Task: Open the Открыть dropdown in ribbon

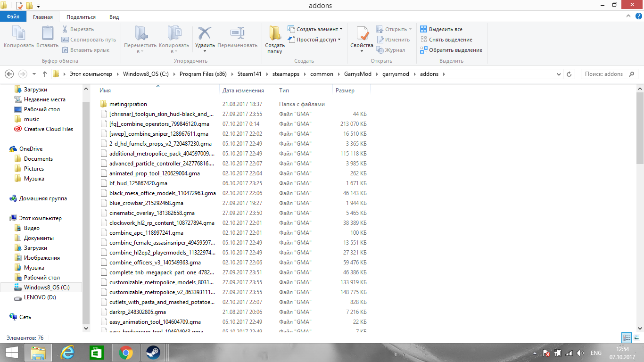Action: [x=394, y=29]
